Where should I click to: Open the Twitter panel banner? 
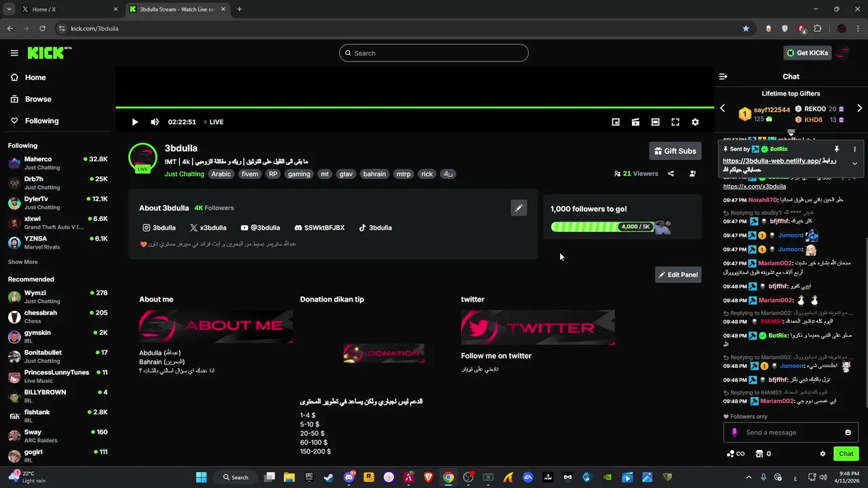tap(538, 327)
